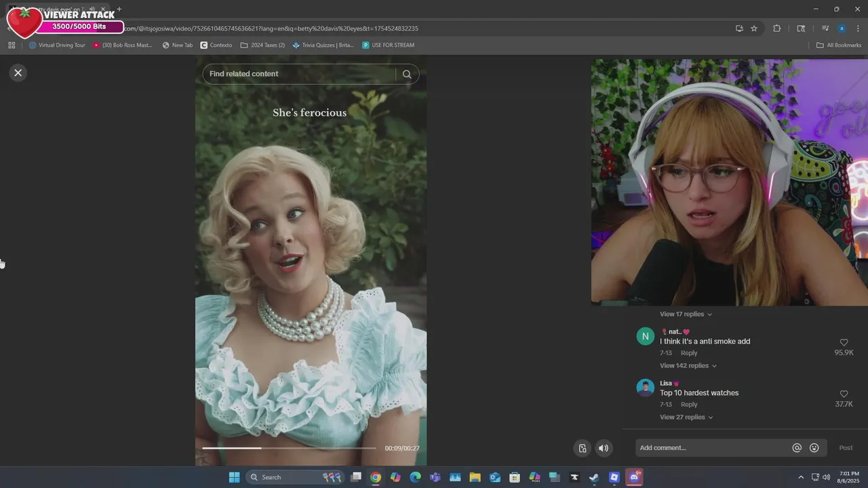868x488 pixels.
Task: Open Task View on the taskbar
Action: [x=356, y=477]
